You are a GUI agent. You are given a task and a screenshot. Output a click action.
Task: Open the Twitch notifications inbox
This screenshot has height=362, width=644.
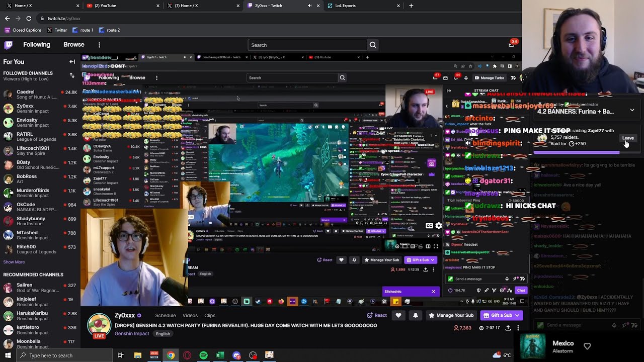tap(512, 44)
